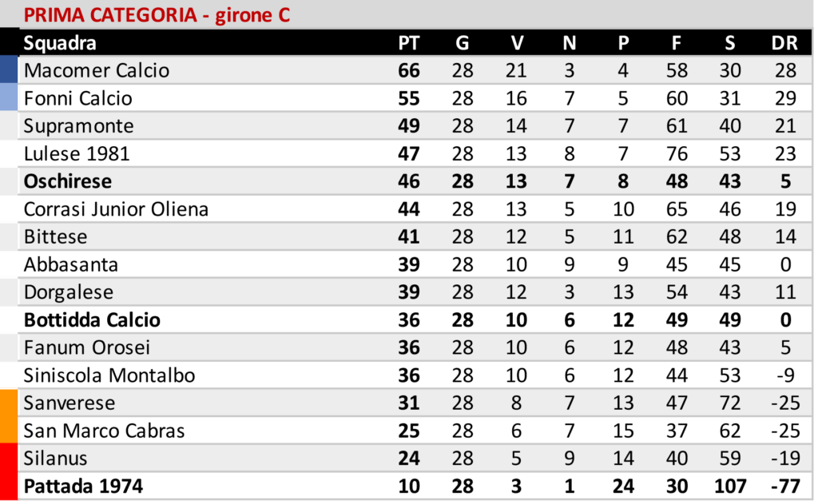Open the Oschirese team row name
Viewport: 818px width, 504px height.
pyautogui.click(x=68, y=181)
